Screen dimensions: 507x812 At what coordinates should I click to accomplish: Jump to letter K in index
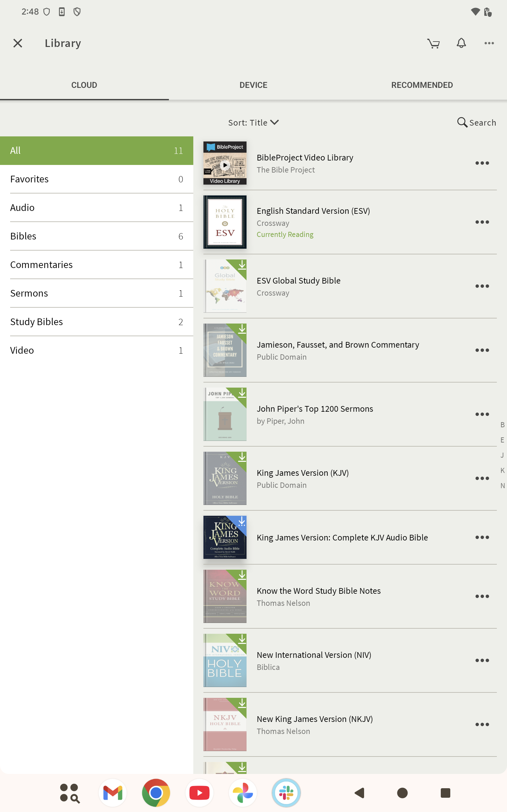coord(502,470)
